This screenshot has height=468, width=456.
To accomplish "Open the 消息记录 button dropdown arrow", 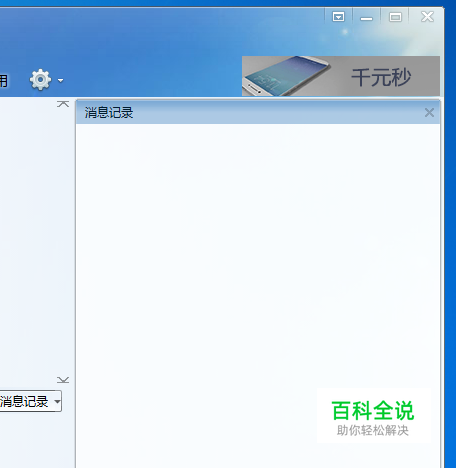I will click(x=57, y=401).
